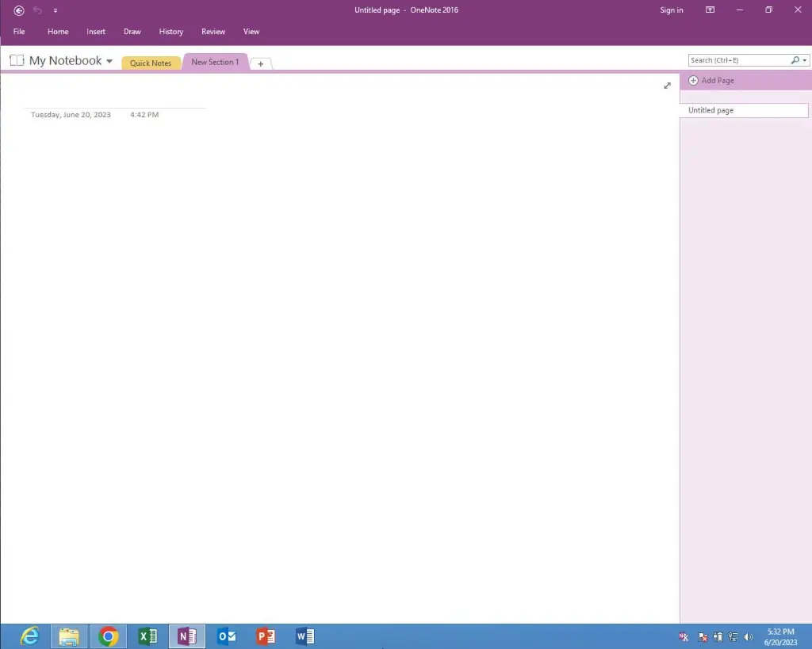Launch Excel from the taskbar
Viewport: 812px width, 649px height.
(147, 636)
